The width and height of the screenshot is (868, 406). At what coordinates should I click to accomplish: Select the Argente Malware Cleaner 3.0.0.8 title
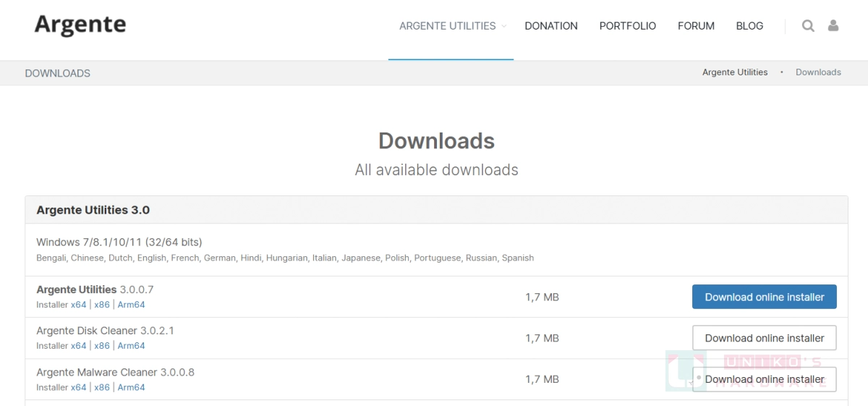115,372
